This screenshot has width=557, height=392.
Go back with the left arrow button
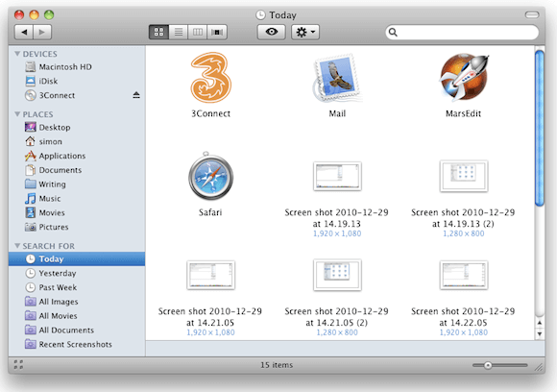coord(24,32)
